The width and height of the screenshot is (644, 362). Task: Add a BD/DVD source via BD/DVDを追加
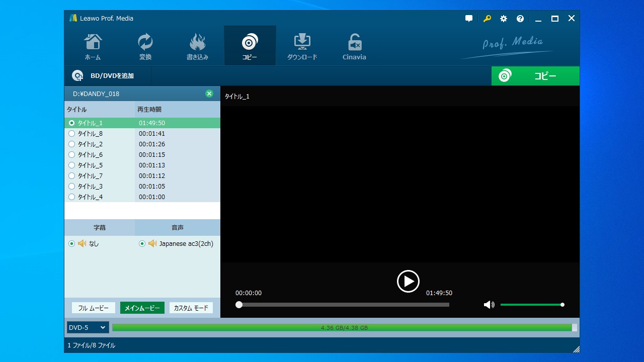(107, 76)
